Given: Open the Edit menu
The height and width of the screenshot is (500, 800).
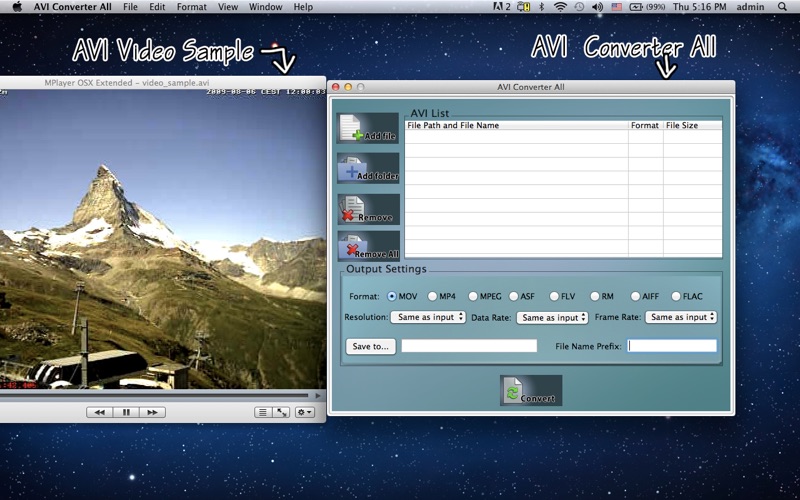Looking at the screenshot, I should pos(157,7).
